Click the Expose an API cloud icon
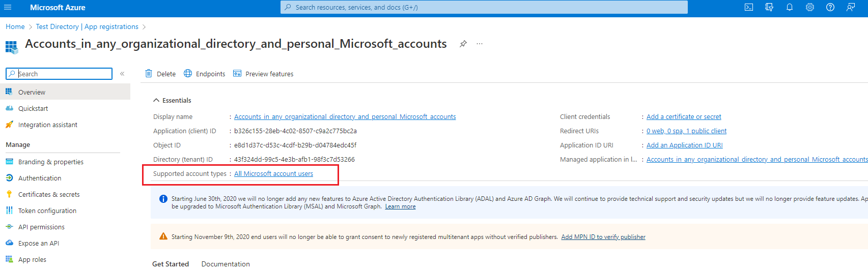The width and height of the screenshot is (868, 271). pyautogui.click(x=9, y=243)
